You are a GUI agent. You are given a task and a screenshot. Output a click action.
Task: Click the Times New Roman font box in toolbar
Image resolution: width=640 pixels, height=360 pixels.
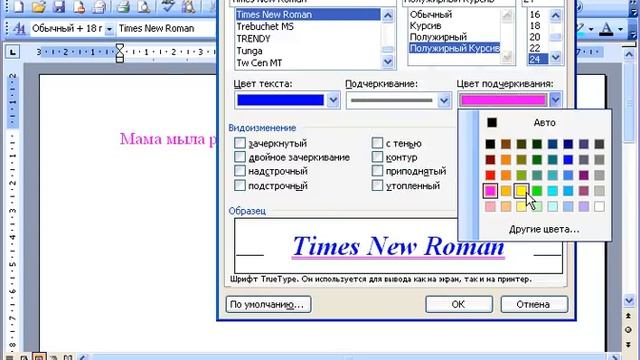click(x=165, y=29)
